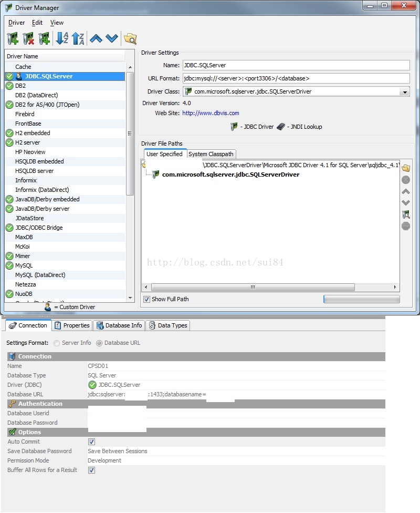Click the Driver Name column header

point(65,56)
